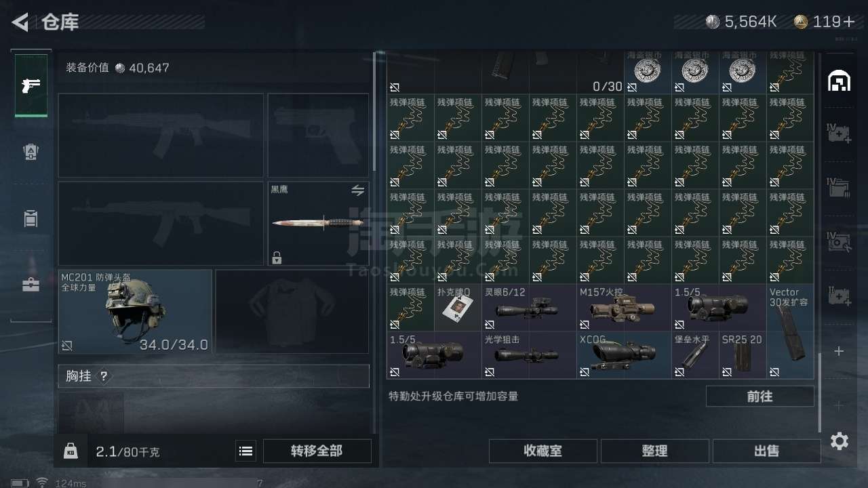Click the inventory vertical scrollbar
The height and width of the screenshot is (488, 868).
(x=819, y=392)
